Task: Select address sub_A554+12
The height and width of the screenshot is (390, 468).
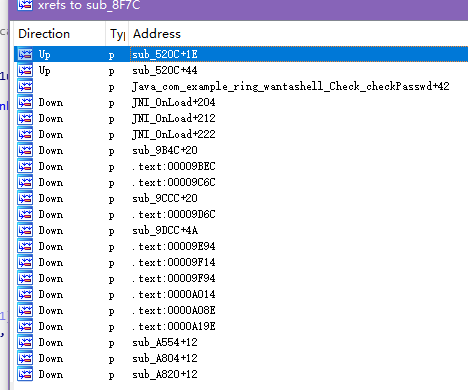Action: point(165,342)
